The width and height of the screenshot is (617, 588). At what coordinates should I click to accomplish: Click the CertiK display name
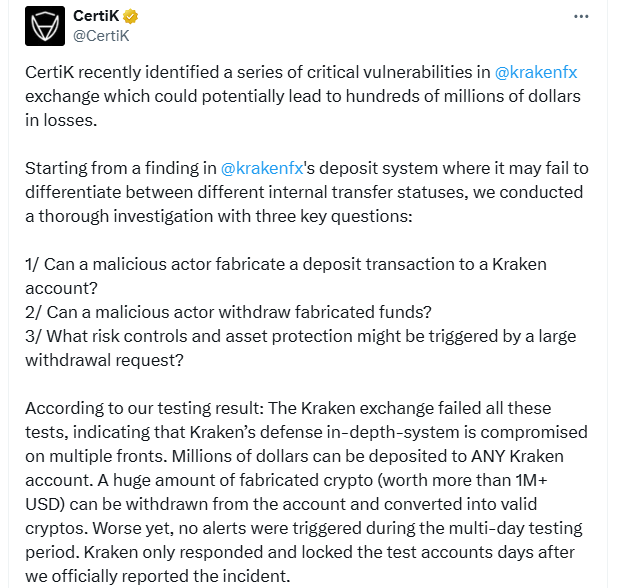[x=96, y=16]
